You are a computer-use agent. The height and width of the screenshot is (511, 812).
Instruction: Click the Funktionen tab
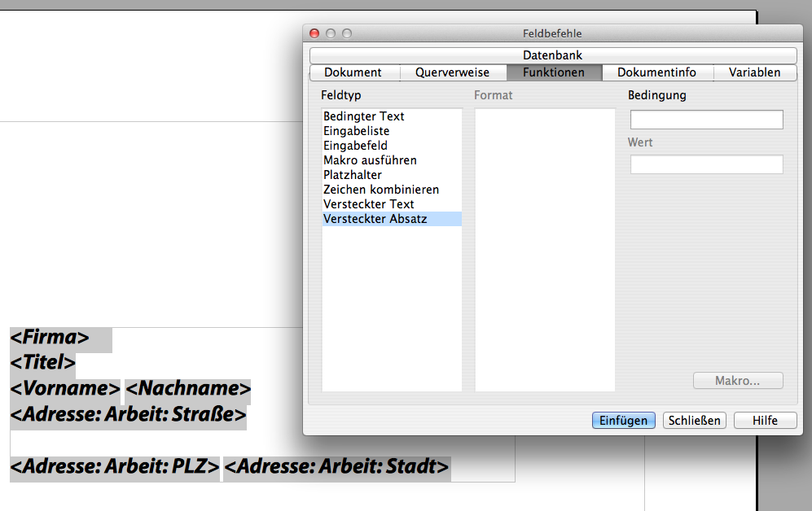pyautogui.click(x=554, y=72)
